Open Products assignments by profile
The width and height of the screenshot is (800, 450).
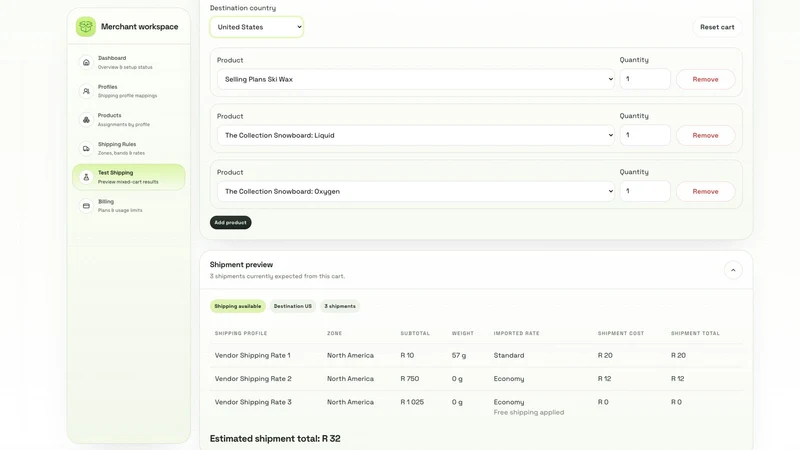coord(129,120)
